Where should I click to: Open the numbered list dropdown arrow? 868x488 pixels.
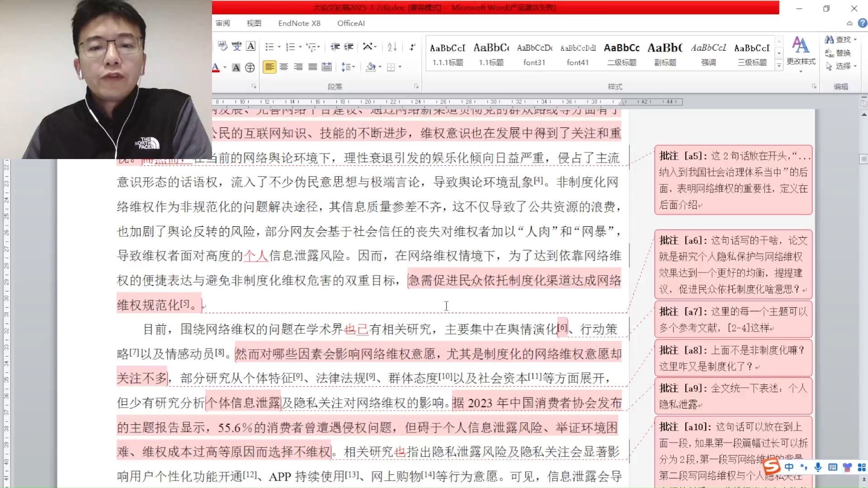tap(300, 46)
